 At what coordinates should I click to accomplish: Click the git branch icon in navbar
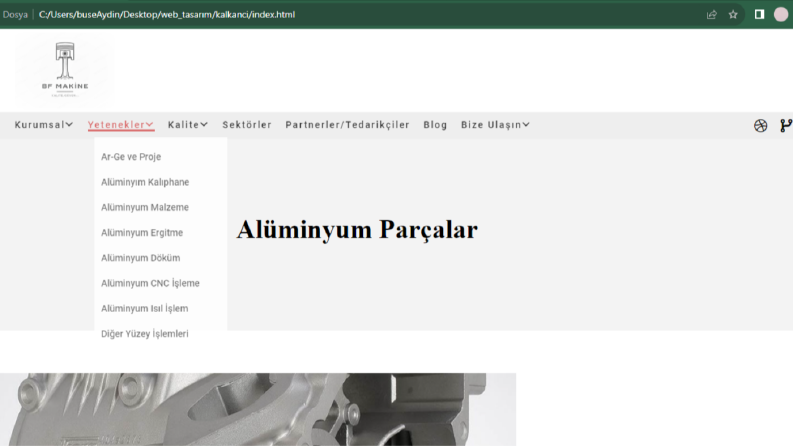[786, 125]
